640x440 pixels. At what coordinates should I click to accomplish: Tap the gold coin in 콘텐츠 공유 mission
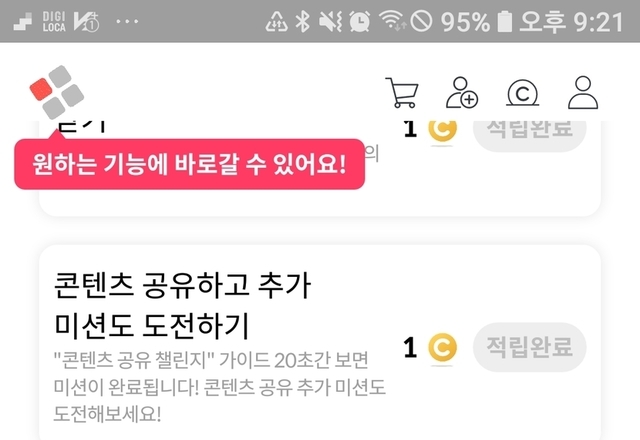point(442,348)
